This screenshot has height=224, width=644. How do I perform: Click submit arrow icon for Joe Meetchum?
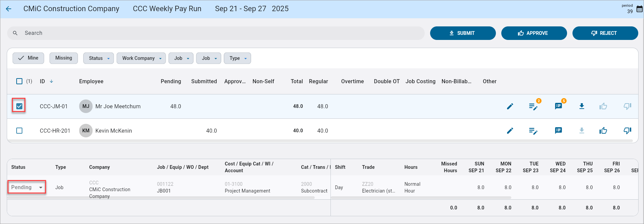pyautogui.click(x=582, y=106)
